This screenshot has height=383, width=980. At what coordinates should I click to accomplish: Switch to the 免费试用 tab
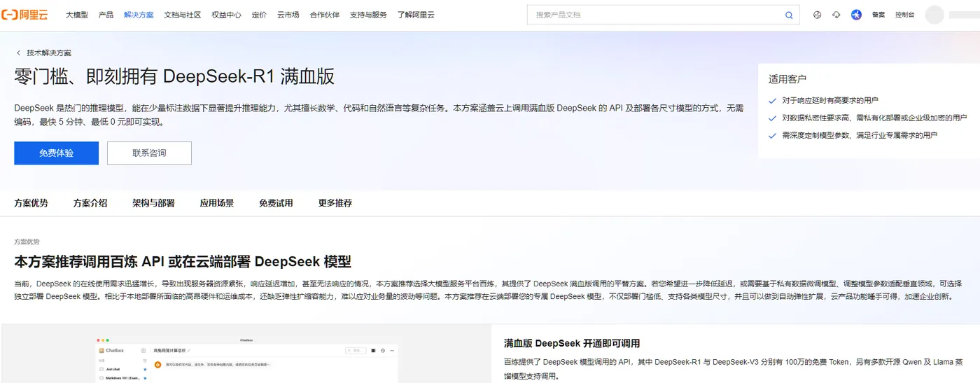276,203
